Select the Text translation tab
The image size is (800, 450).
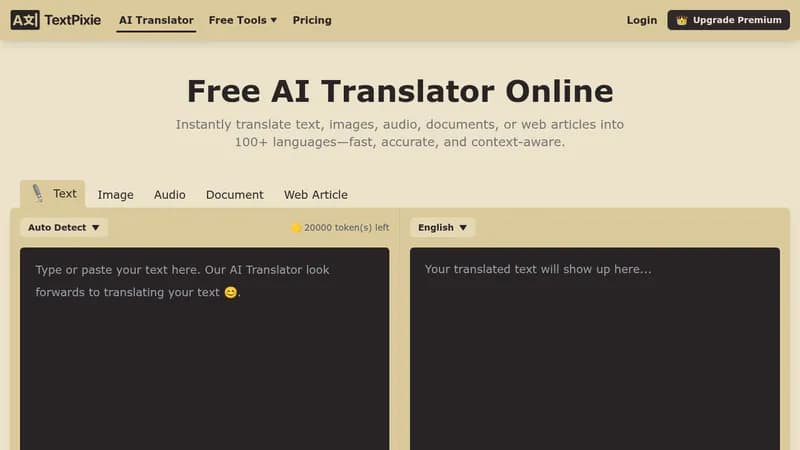(x=53, y=194)
